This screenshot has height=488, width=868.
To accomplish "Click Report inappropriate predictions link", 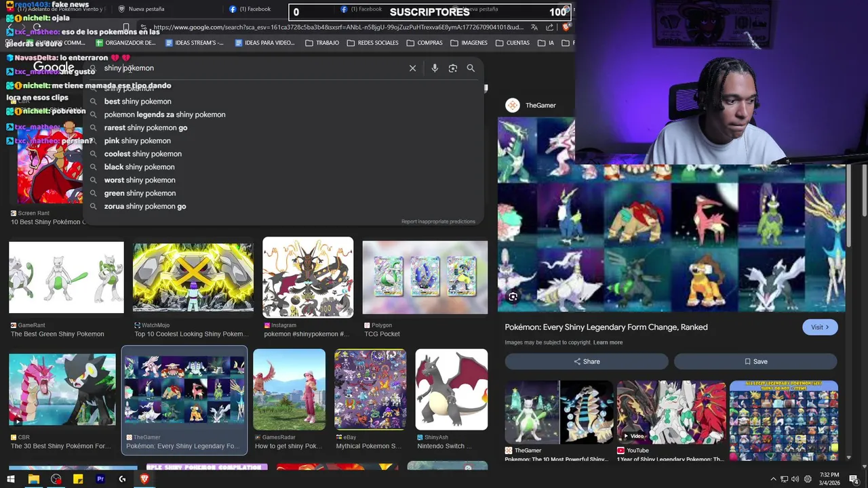I will pos(438,222).
